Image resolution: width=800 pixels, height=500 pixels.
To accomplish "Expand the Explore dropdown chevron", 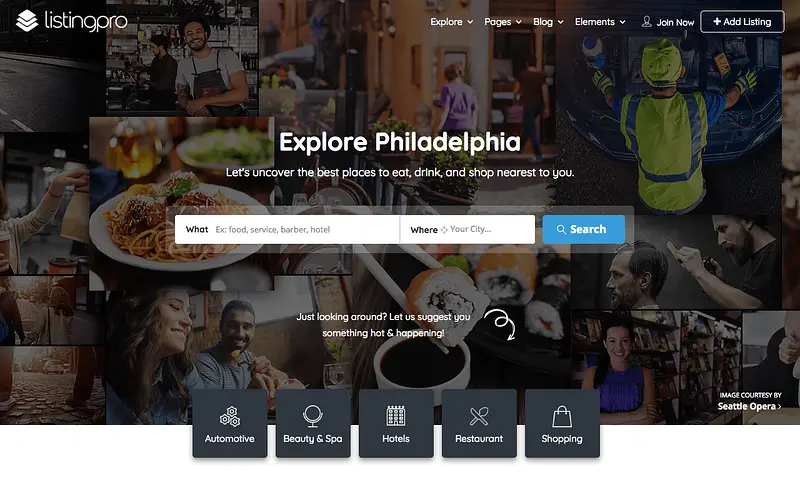I will 470,22.
